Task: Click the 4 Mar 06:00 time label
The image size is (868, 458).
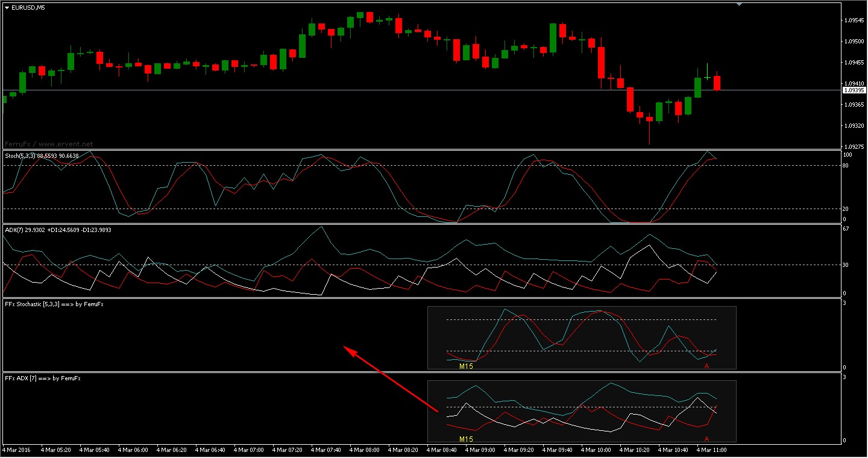Action: [x=133, y=450]
